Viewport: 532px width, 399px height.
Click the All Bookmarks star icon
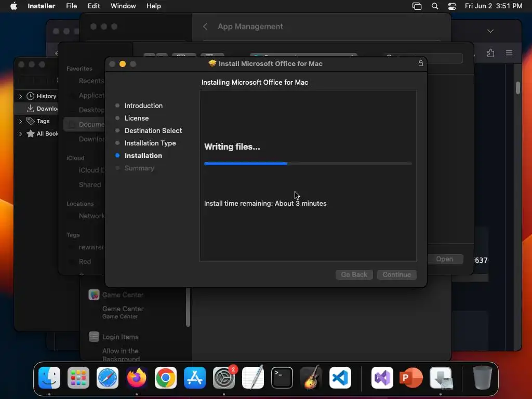coord(30,134)
